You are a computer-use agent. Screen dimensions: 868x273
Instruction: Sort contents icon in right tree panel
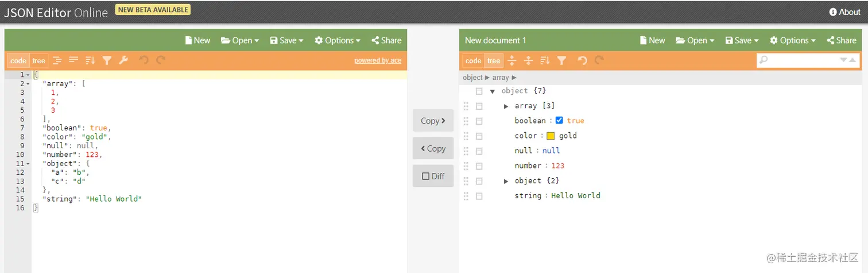545,60
